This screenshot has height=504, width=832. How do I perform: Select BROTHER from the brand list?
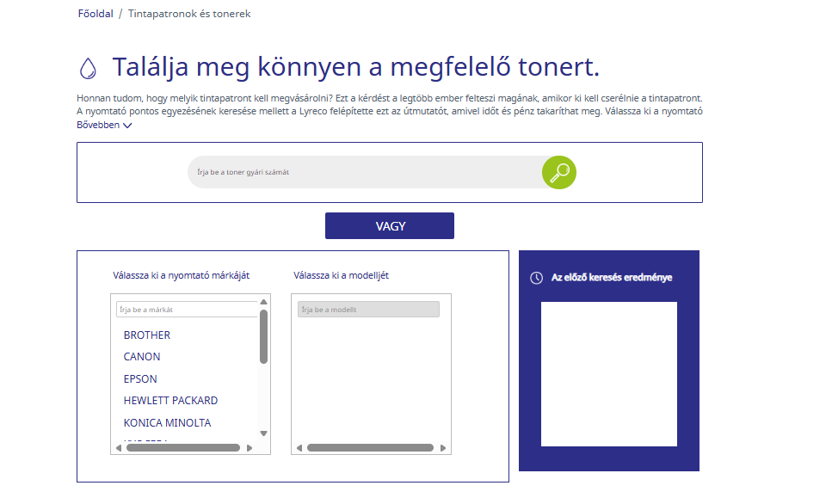(147, 335)
